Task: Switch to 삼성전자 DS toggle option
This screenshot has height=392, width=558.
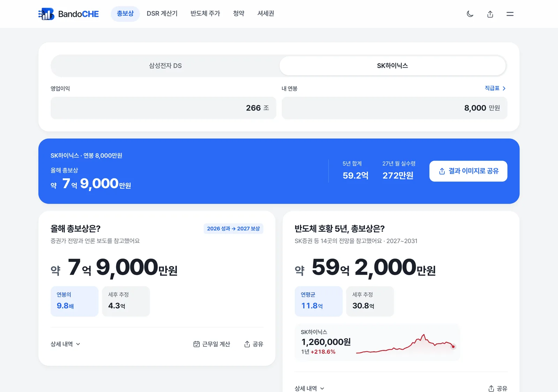Action: (165, 66)
